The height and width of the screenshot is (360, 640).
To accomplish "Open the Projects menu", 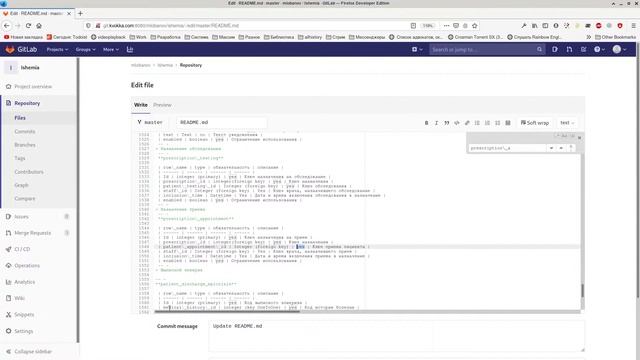I will [57, 49].
